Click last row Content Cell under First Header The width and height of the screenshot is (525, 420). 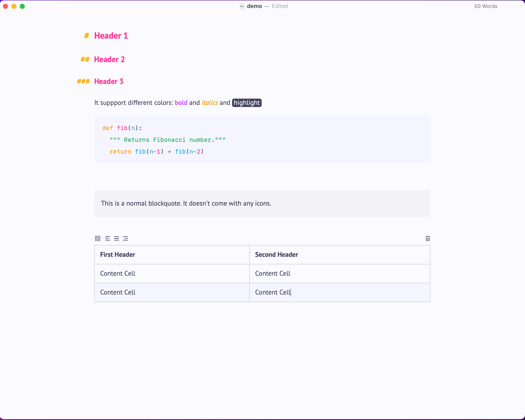coord(172,292)
